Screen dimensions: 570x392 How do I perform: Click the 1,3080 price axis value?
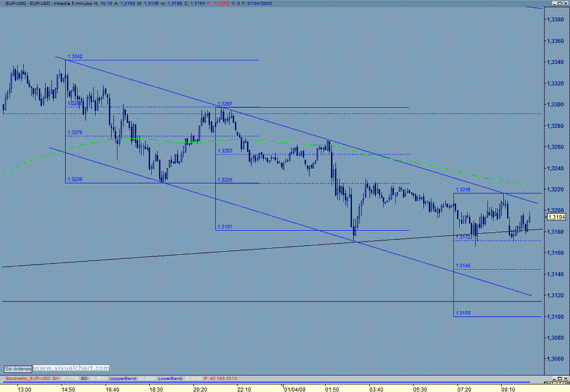point(555,338)
